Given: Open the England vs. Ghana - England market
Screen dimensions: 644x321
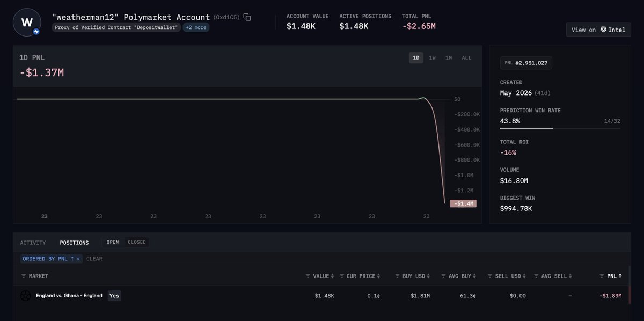Looking at the screenshot, I should coord(69,296).
